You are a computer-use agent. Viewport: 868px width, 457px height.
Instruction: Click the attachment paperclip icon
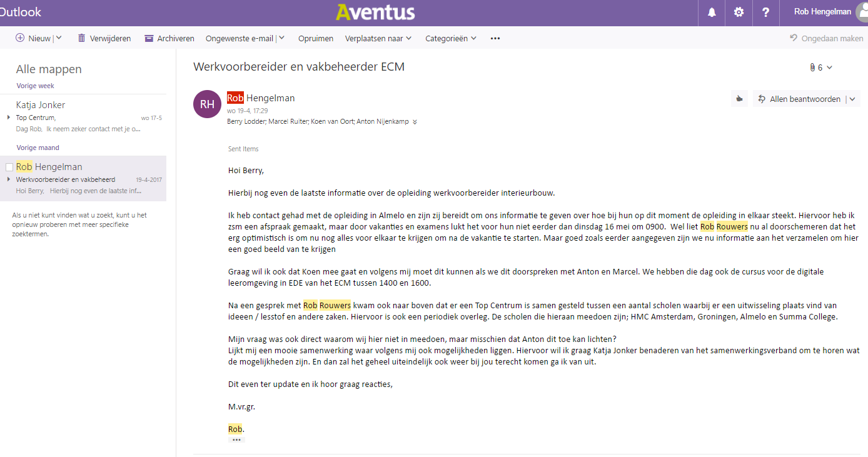pyautogui.click(x=812, y=68)
